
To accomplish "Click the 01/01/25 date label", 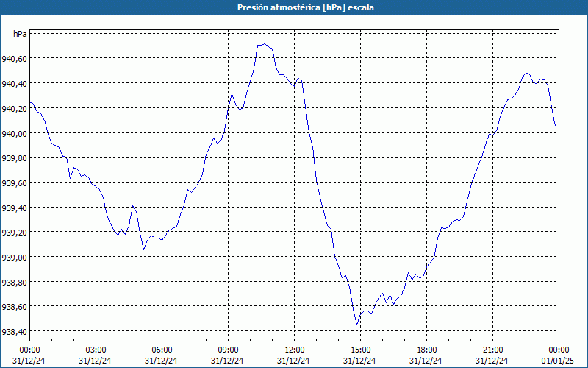I will tap(558, 361).
